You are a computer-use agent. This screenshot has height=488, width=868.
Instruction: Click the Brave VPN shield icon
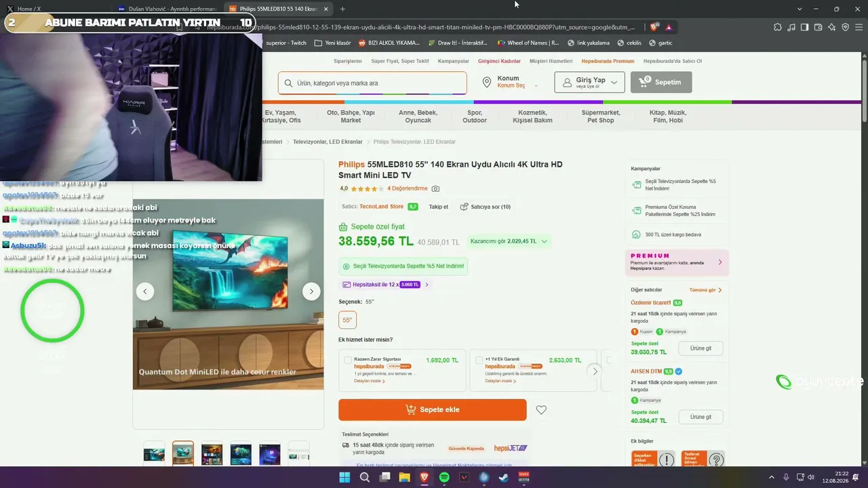click(x=845, y=27)
